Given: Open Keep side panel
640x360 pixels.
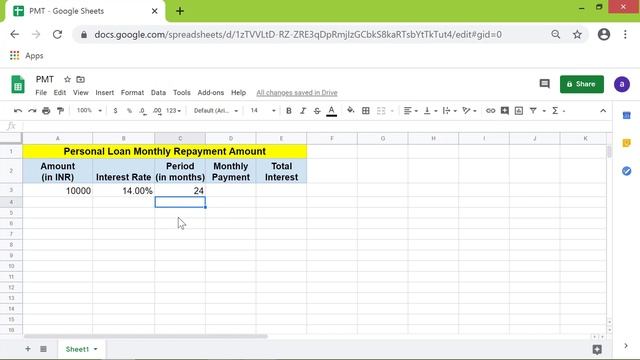Looking at the screenshot, I should click(x=627, y=143).
